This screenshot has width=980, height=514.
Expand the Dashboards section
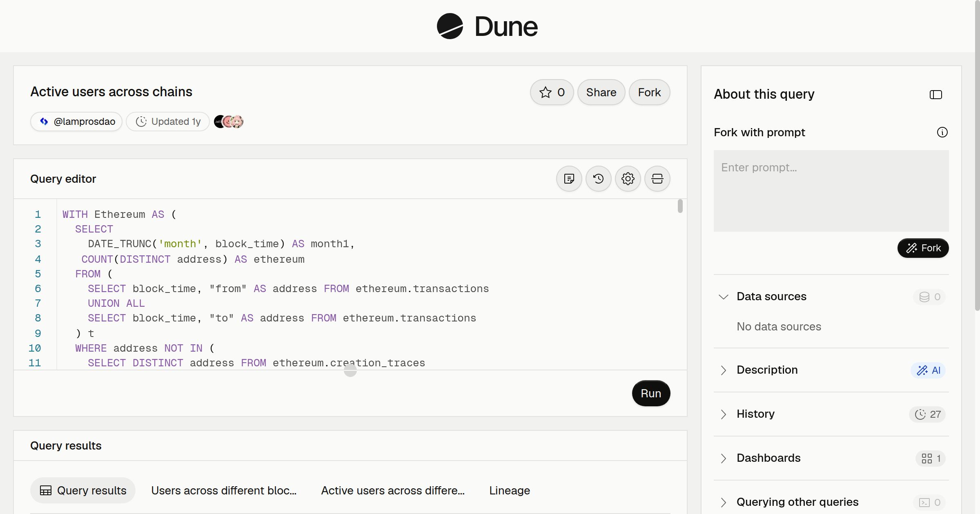[x=724, y=458]
